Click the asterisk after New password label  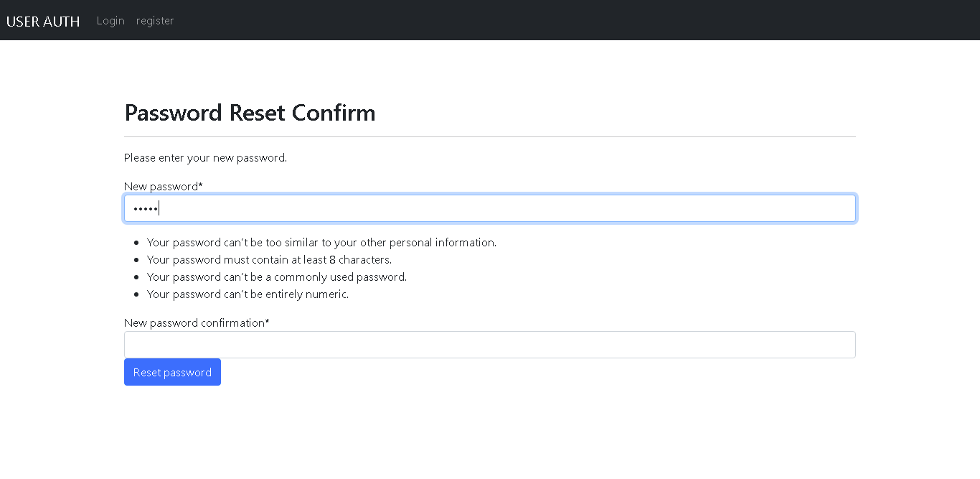(x=201, y=186)
